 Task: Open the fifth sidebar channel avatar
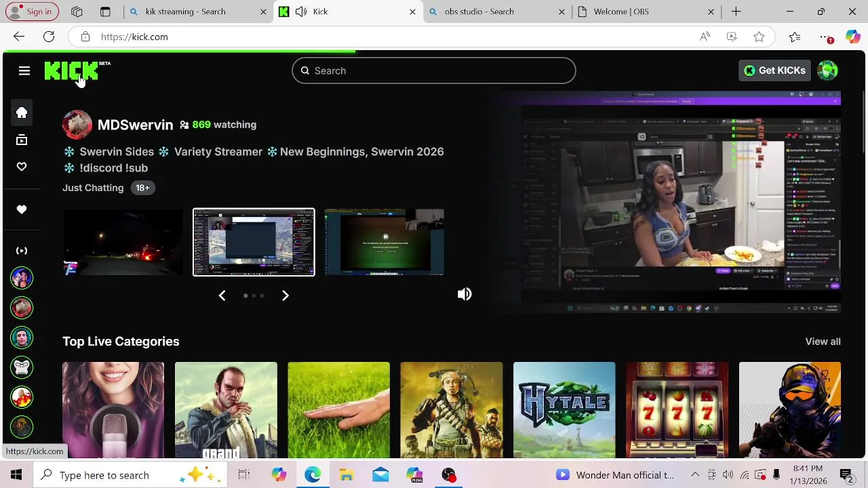pos(22,397)
